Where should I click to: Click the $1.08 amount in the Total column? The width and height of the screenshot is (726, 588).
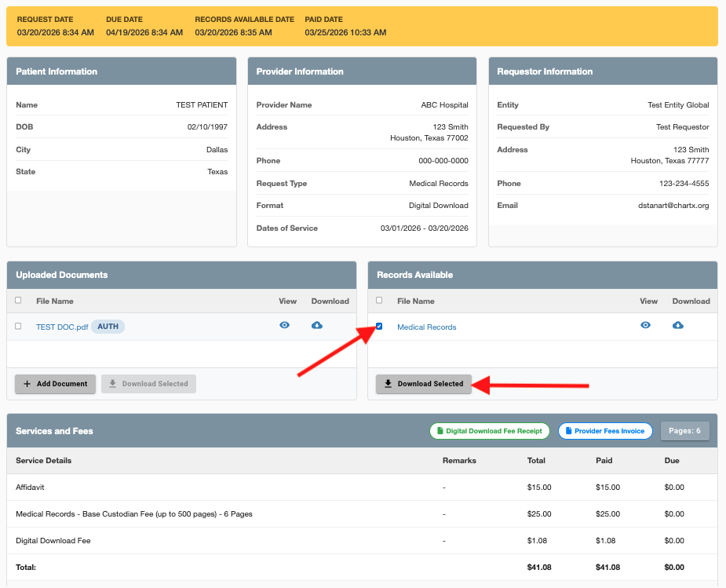pyautogui.click(x=537, y=541)
